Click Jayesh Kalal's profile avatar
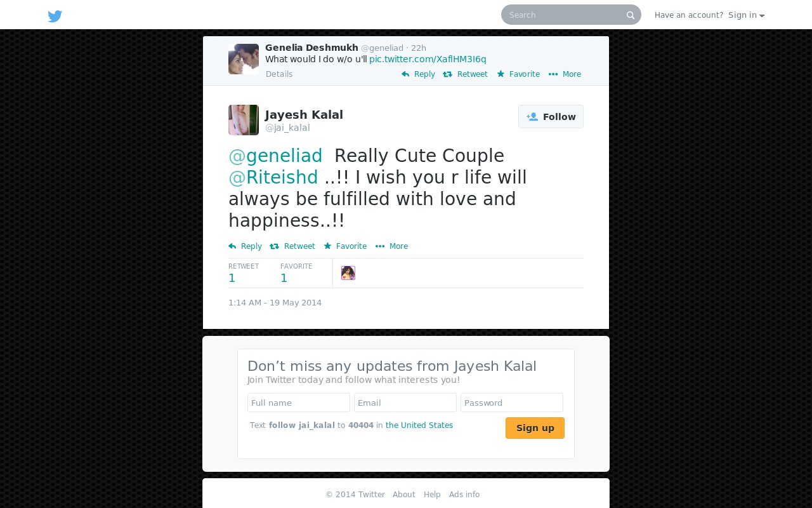Screen dimensions: 812x508 coord(244,120)
